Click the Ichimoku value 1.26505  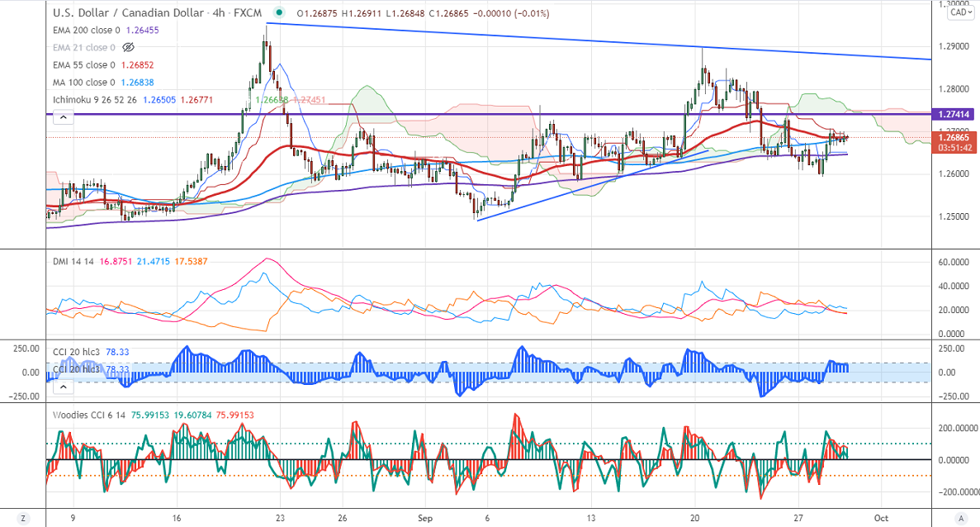(x=159, y=100)
